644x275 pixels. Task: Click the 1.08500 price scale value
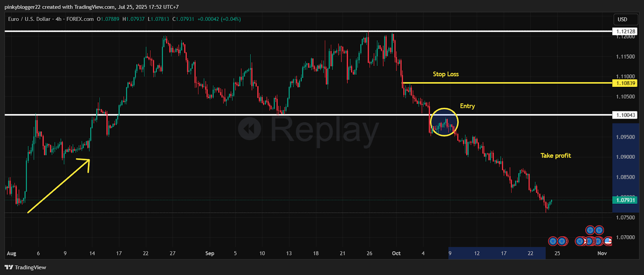point(625,177)
